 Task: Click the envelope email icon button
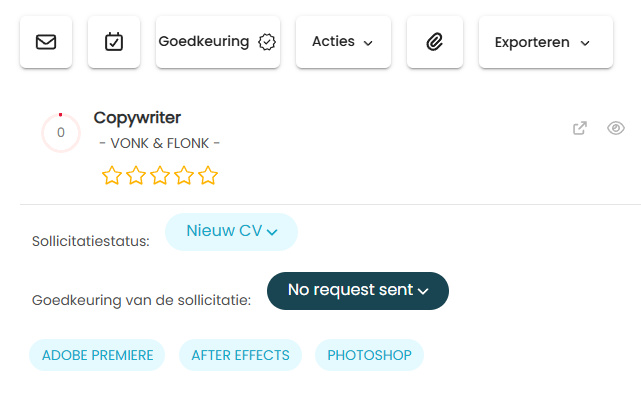click(x=46, y=42)
